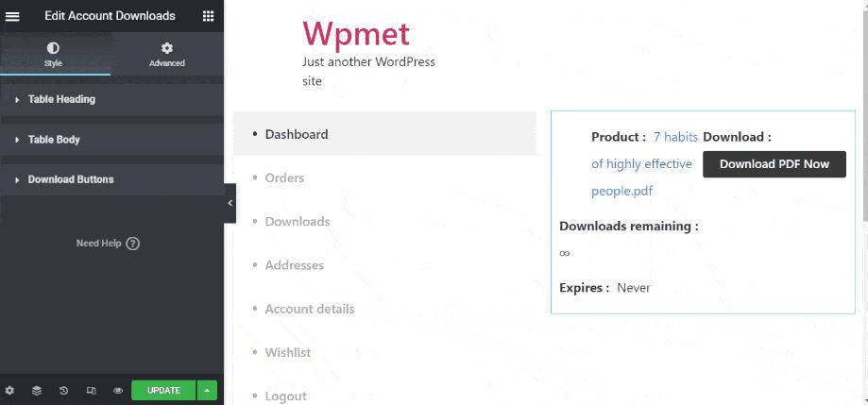This screenshot has height=405, width=868.
Task: Switch to the Style tab
Action: coord(53,54)
